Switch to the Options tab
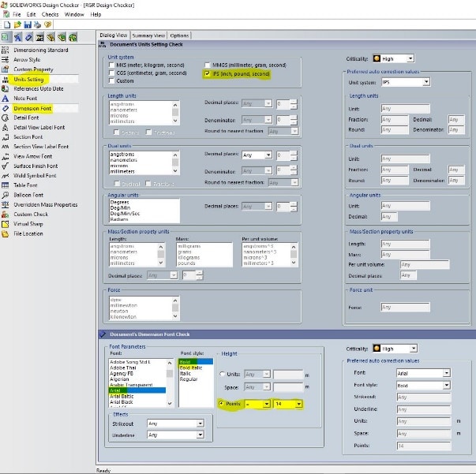This screenshot has height=474, width=476. click(179, 35)
